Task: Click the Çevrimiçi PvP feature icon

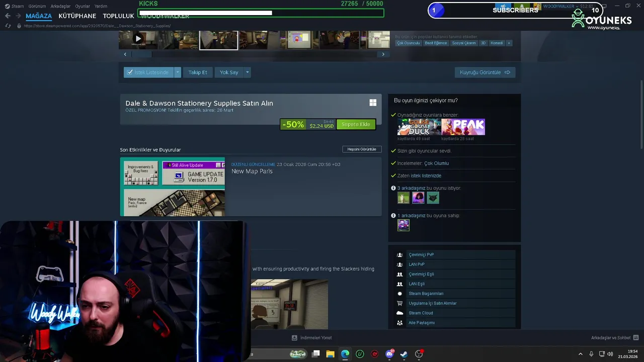Action: [399, 255]
